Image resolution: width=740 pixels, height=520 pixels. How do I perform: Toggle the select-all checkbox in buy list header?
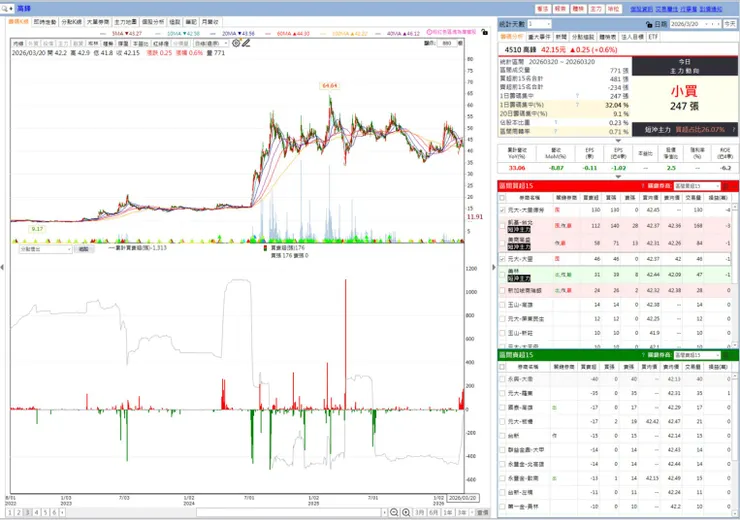pyautogui.click(x=502, y=198)
